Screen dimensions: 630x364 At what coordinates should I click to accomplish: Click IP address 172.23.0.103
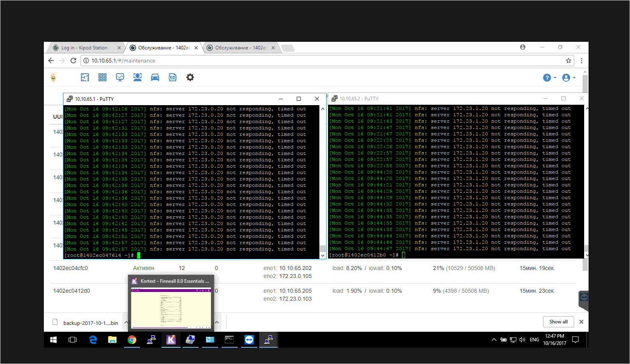(x=295, y=299)
